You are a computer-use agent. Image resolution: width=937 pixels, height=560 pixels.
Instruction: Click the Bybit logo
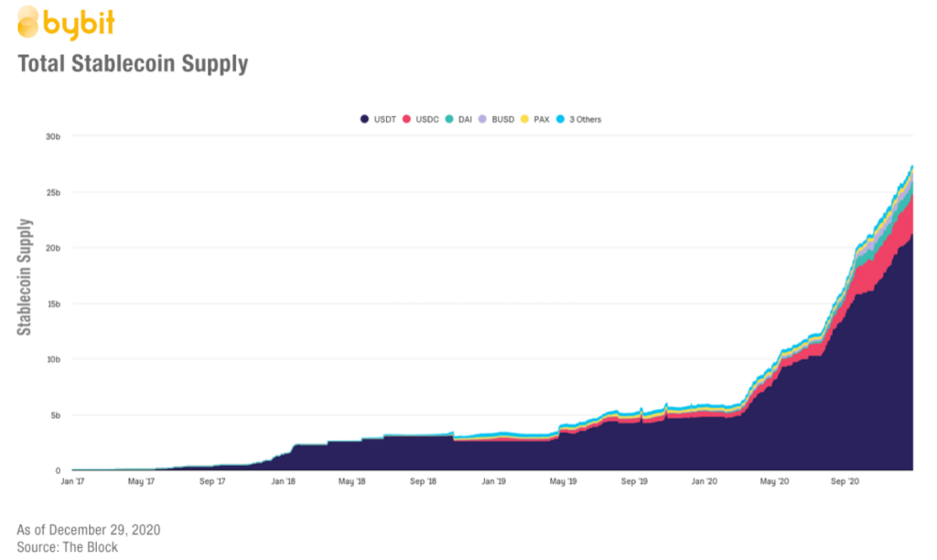[x=66, y=23]
